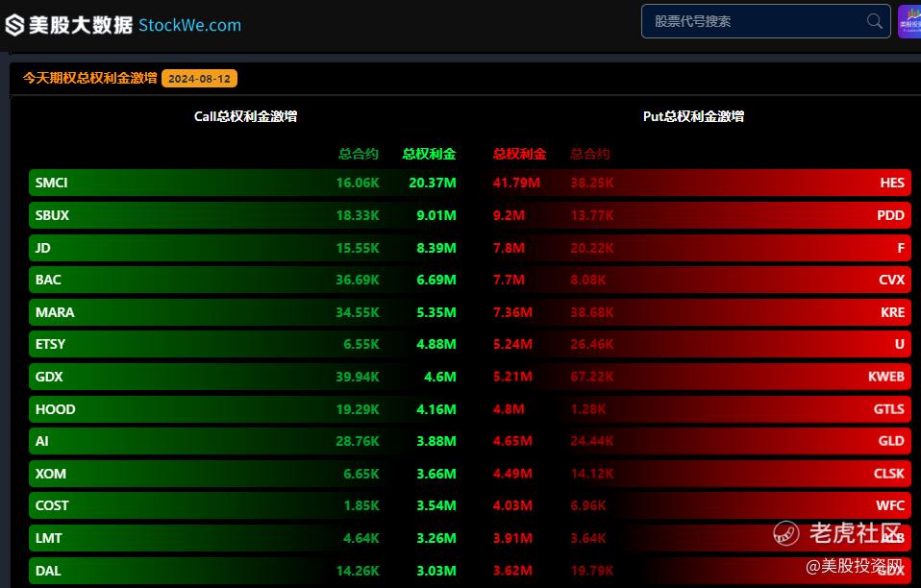Click F put contracts value 20.22K

[x=592, y=248]
